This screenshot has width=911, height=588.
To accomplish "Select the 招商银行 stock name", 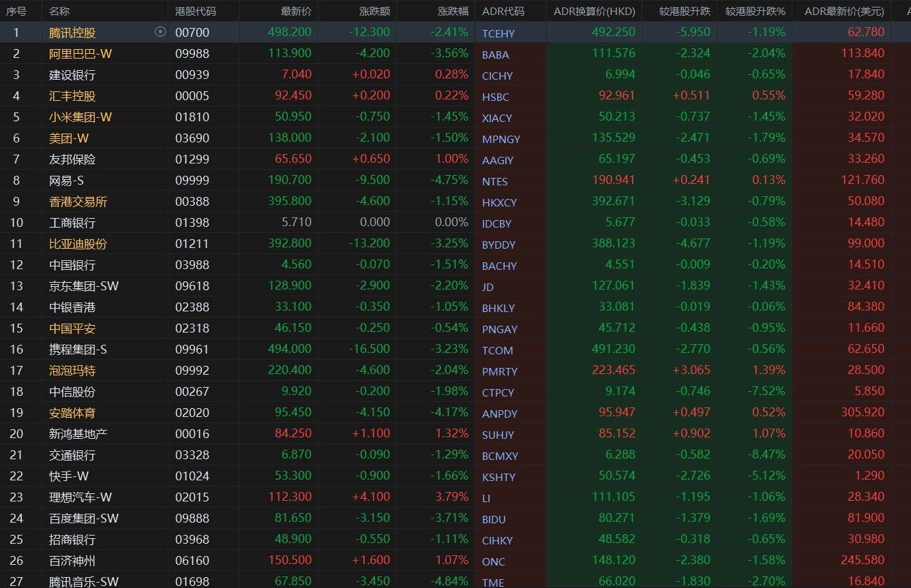I will point(72,539).
